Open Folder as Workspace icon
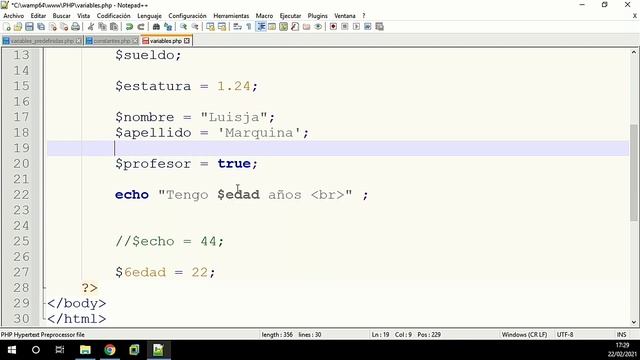Screen dimensions: 640x360 pyautogui.click(x=306, y=27)
